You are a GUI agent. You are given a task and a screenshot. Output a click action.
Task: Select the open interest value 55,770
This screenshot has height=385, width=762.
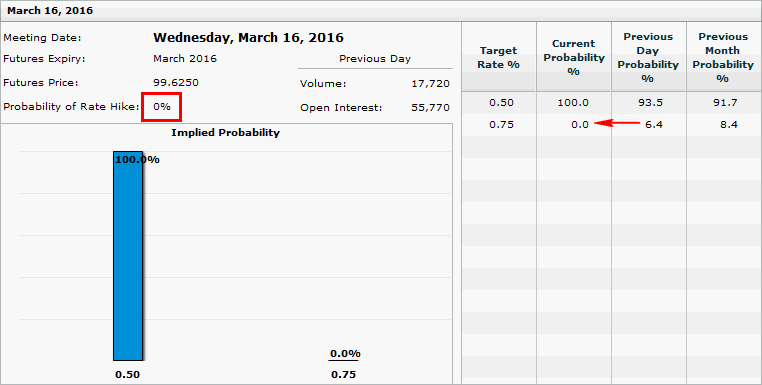pyautogui.click(x=431, y=107)
